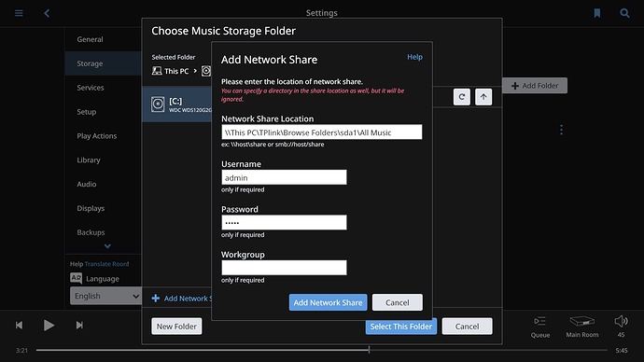Open the Setup settings tab
The width and height of the screenshot is (644, 362).
point(103,112)
